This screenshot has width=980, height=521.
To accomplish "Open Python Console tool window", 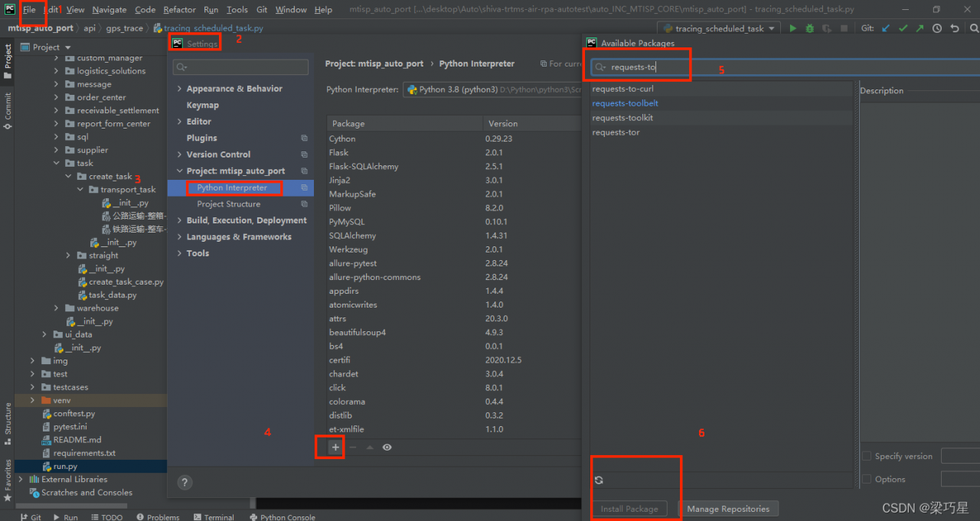I will (x=282, y=517).
